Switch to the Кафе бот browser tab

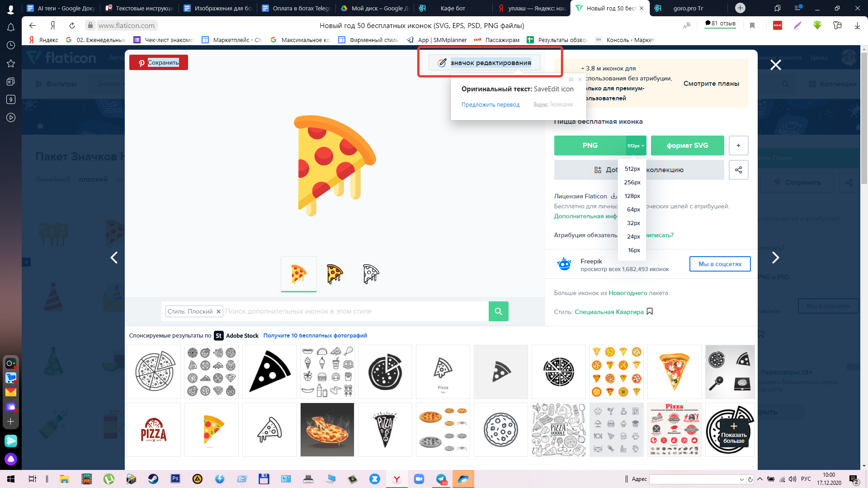point(453,8)
